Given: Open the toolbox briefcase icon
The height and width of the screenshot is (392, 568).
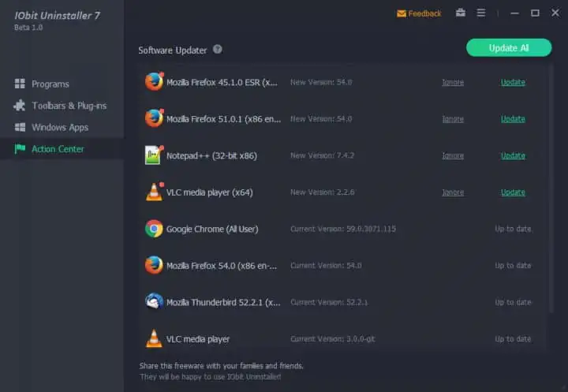Looking at the screenshot, I should tap(461, 13).
